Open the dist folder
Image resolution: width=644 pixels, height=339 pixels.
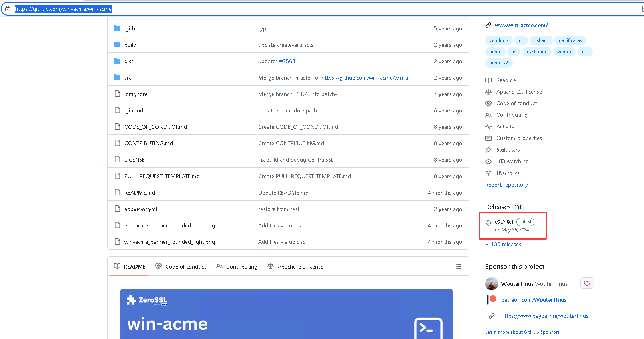pyautogui.click(x=129, y=61)
